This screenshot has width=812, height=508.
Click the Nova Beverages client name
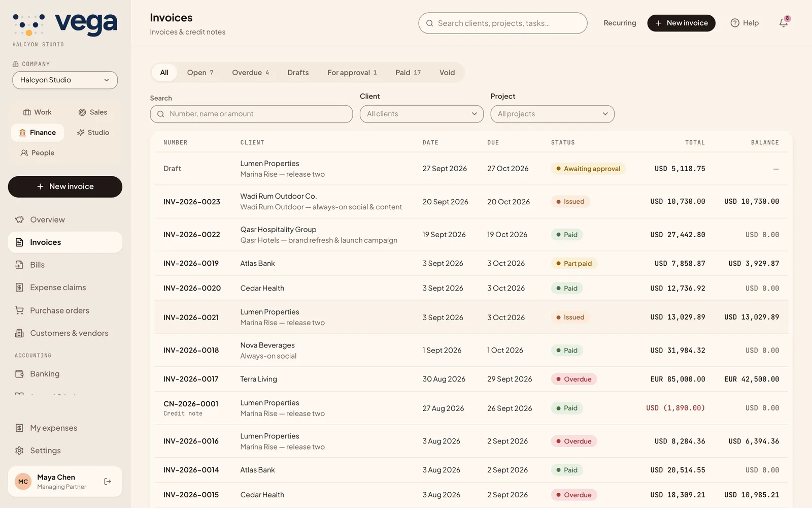click(x=267, y=345)
